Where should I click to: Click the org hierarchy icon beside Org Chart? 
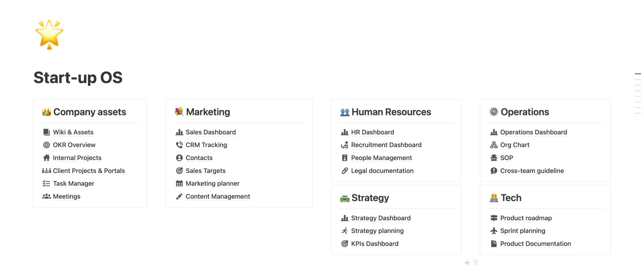(x=494, y=145)
